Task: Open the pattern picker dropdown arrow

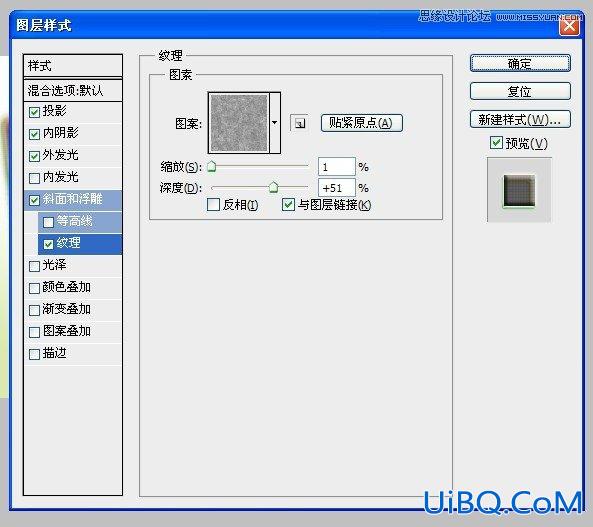Action: (x=275, y=123)
